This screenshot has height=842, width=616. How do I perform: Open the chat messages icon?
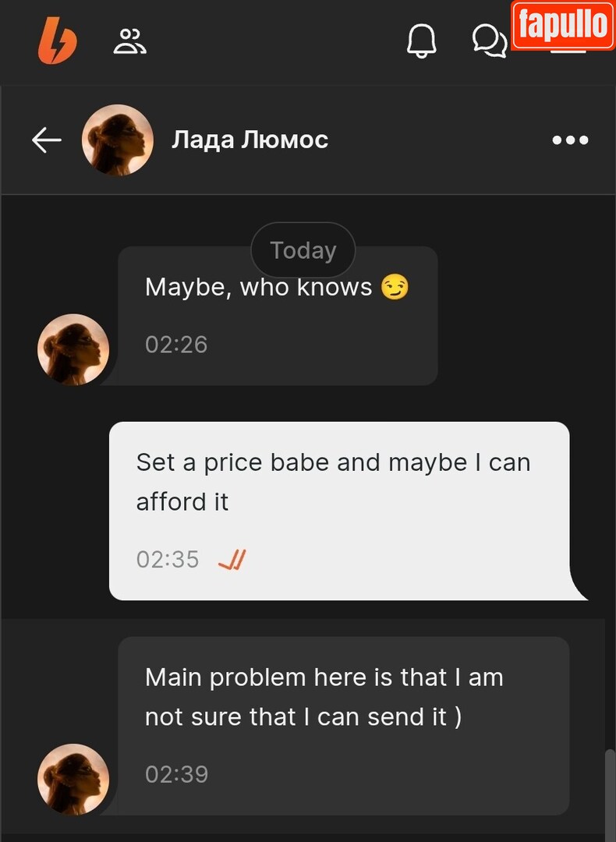point(489,41)
